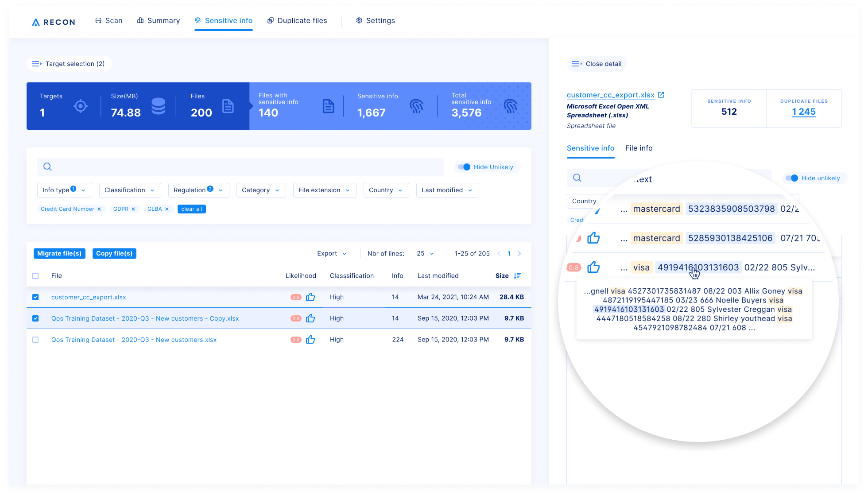Open the 1 245 duplicate files link
The height and width of the screenshot is (496, 868).
(x=804, y=112)
